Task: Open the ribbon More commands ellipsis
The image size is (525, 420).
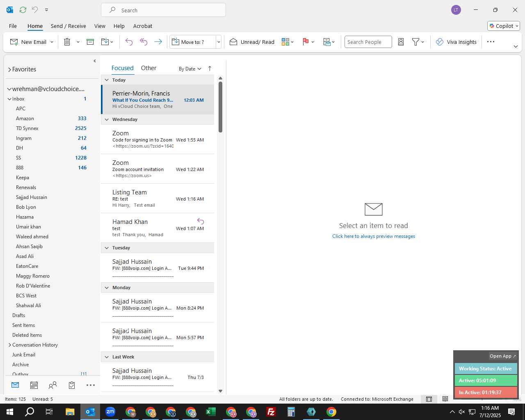Action: pyautogui.click(x=491, y=42)
